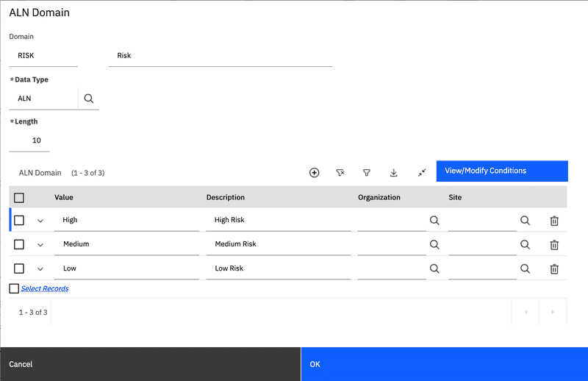This screenshot has height=381, width=588.
Task: Collapse the table with arrows icon
Action: point(422,172)
